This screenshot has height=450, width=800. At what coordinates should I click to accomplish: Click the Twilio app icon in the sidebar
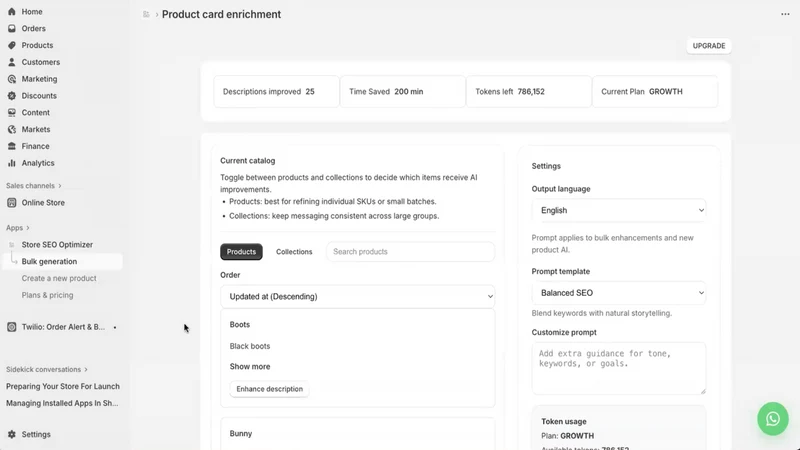point(12,327)
